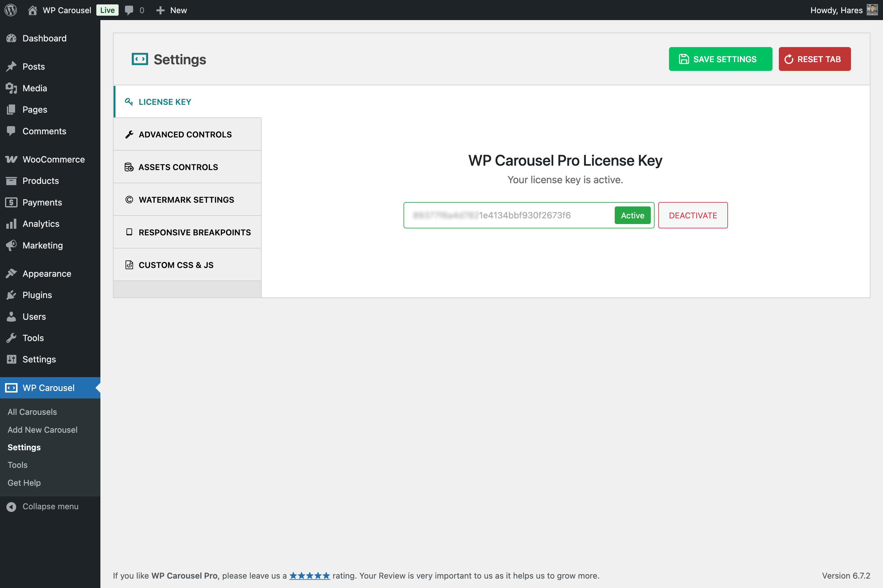
Task: Open the Plugins menu item
Action: [50, 295]
